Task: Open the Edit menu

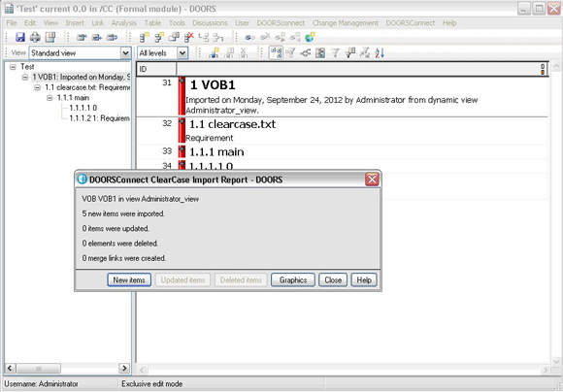Action: (x=30, y=23)
